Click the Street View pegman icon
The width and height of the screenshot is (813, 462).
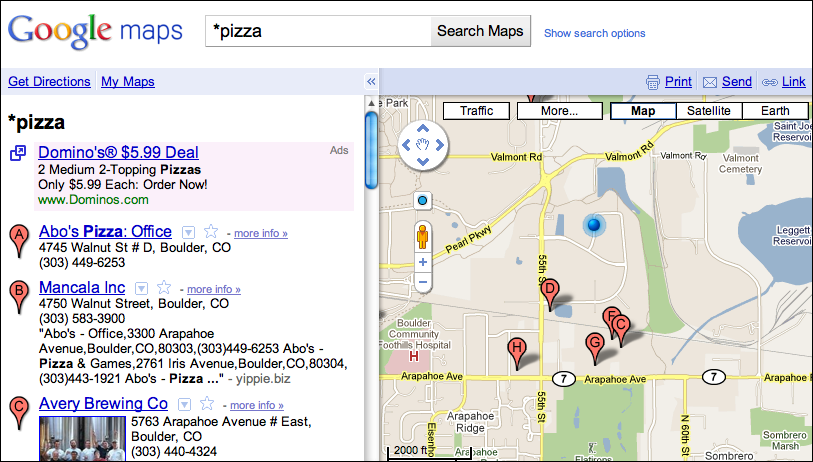pyautogui.click(x=423, y=236)
